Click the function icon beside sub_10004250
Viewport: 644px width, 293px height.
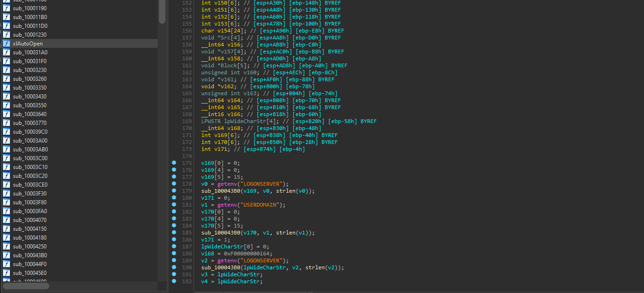click(x=7, y=246)
